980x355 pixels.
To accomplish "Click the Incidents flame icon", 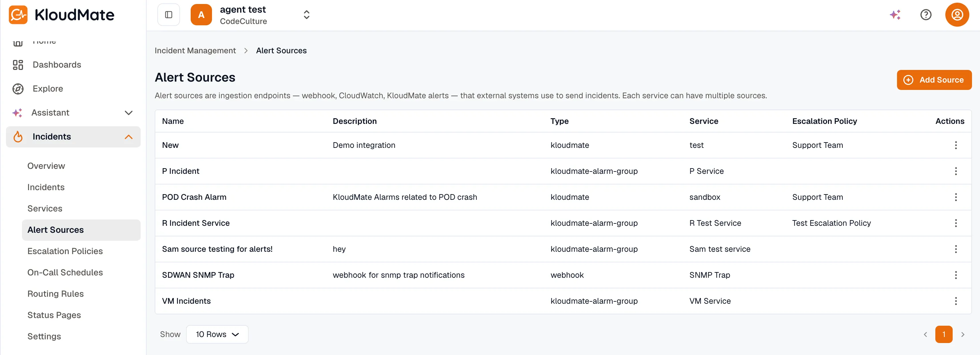I will click(x=18, y=137).
